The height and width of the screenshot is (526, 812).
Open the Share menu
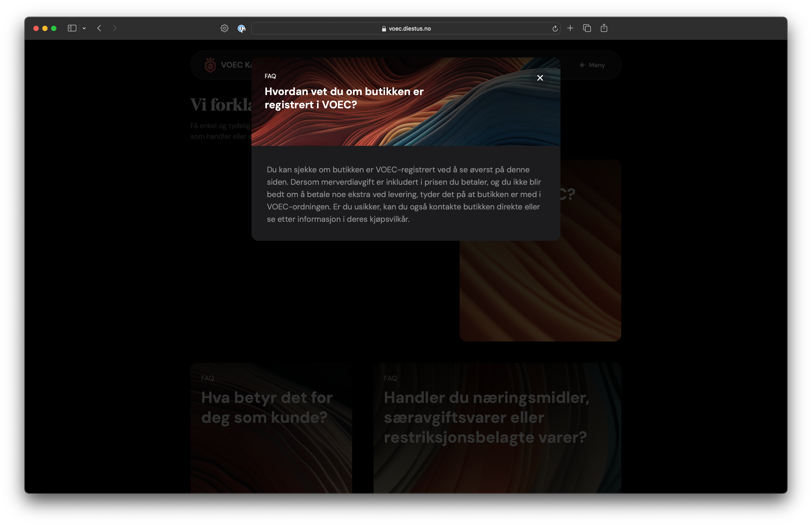click(604, 28)
